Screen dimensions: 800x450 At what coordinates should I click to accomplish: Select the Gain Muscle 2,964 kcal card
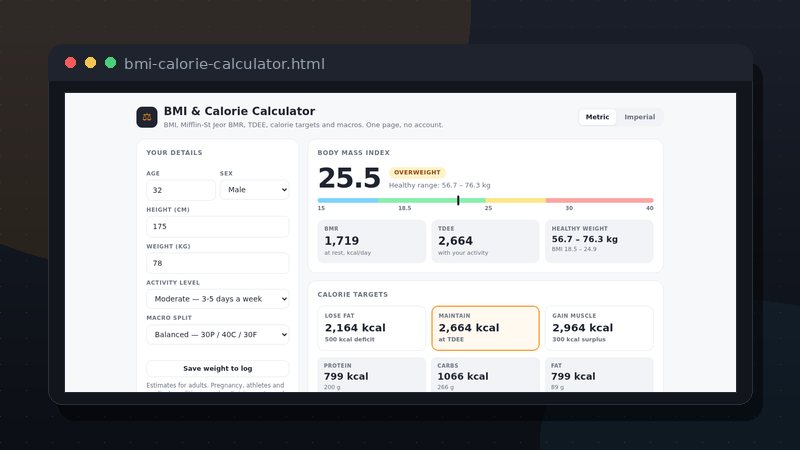click(599, 328)
